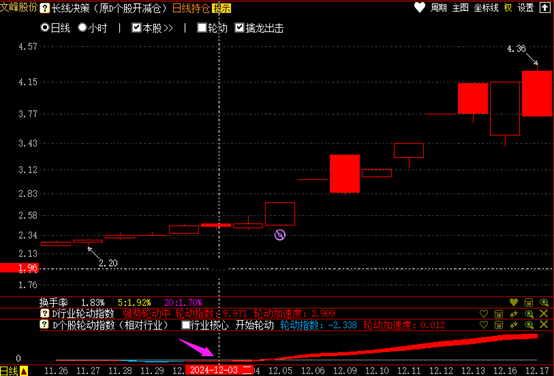
Task: Open the help icon for D个股轮动指数
Action: click(44, 324)
